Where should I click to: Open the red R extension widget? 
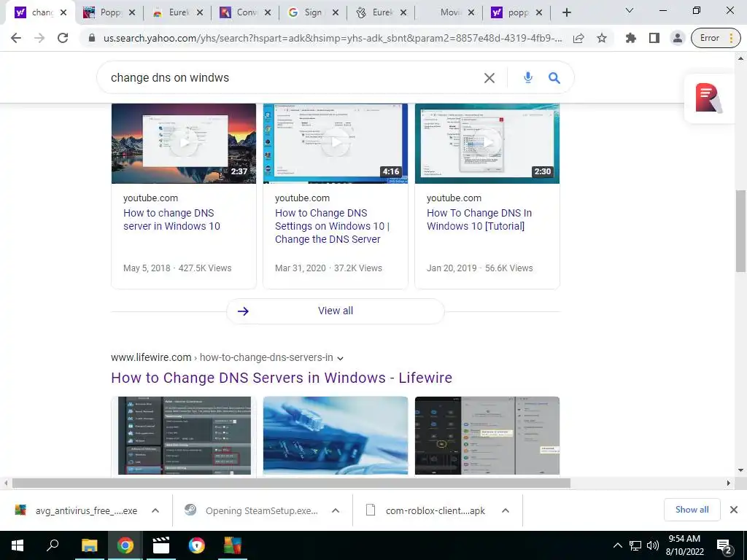(x=709, y=98)
